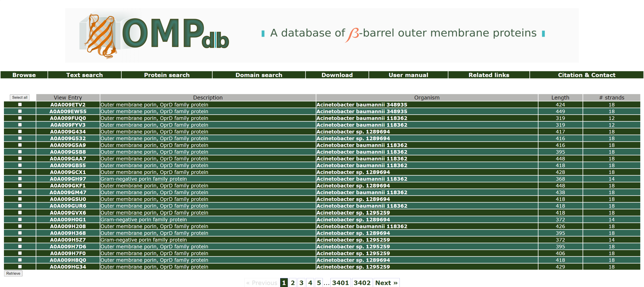
Task: Open entry A0A009GUR6
Action: click(x=68, y=206)
